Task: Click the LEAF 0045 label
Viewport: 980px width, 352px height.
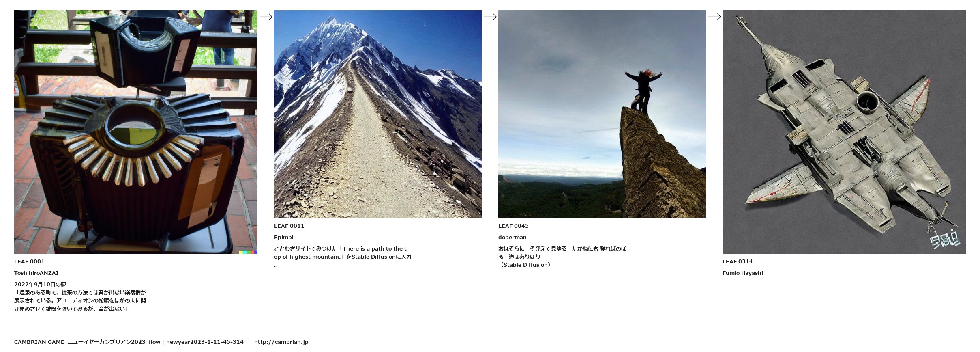Action: coord(513,226)
